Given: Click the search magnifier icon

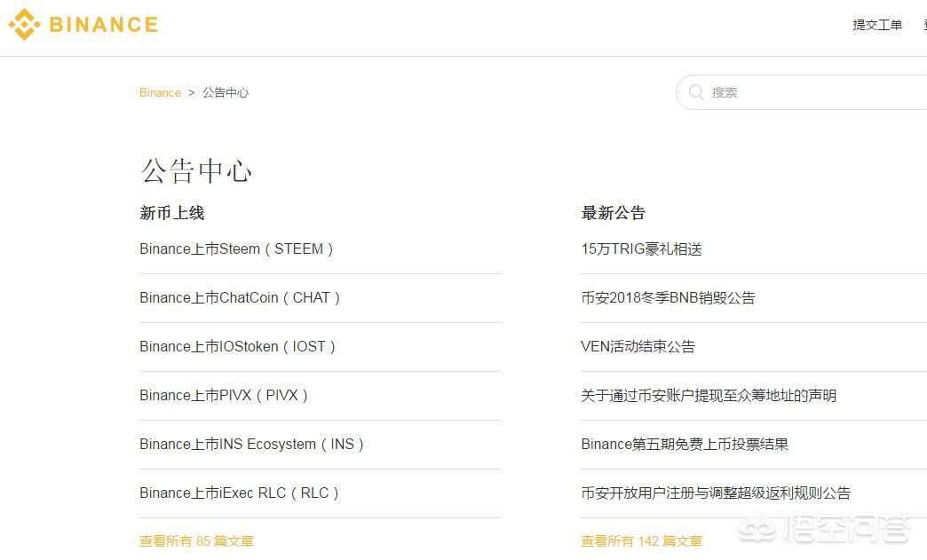Looking at the screenshot, I should [x=697, y=92].
